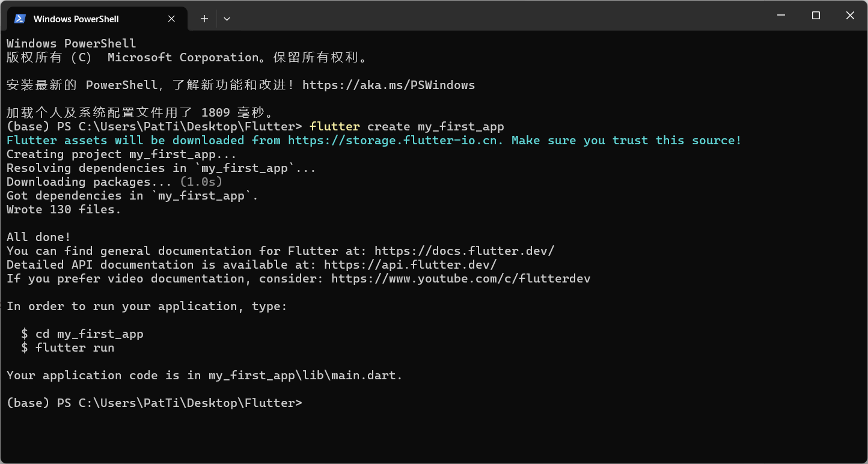The height and width of the screenshot is (464, 868).
Task: Open a new terminal tab
Action: click(x=204, y=19)
